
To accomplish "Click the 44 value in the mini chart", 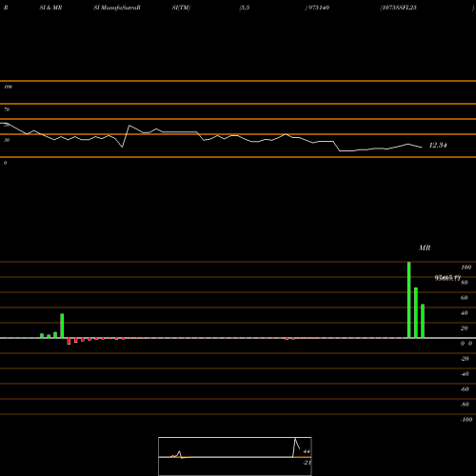I will click(307, 451).
